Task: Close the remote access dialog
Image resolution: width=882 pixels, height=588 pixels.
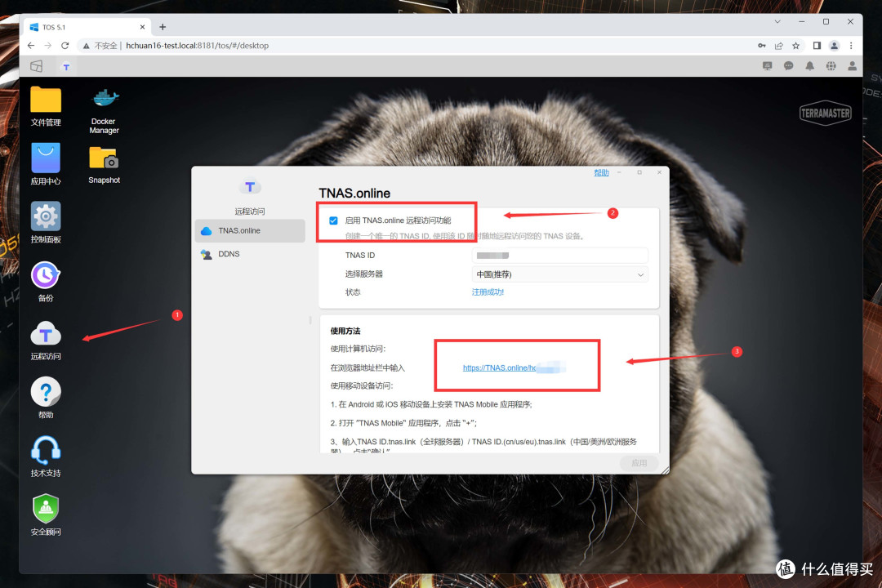Action: [659, 172]
